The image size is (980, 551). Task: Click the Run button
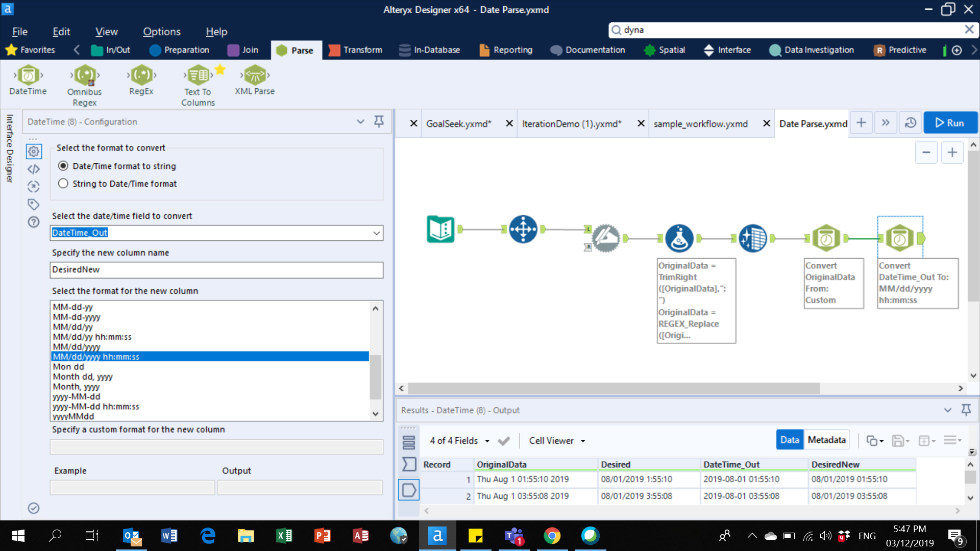coord(949,122)
